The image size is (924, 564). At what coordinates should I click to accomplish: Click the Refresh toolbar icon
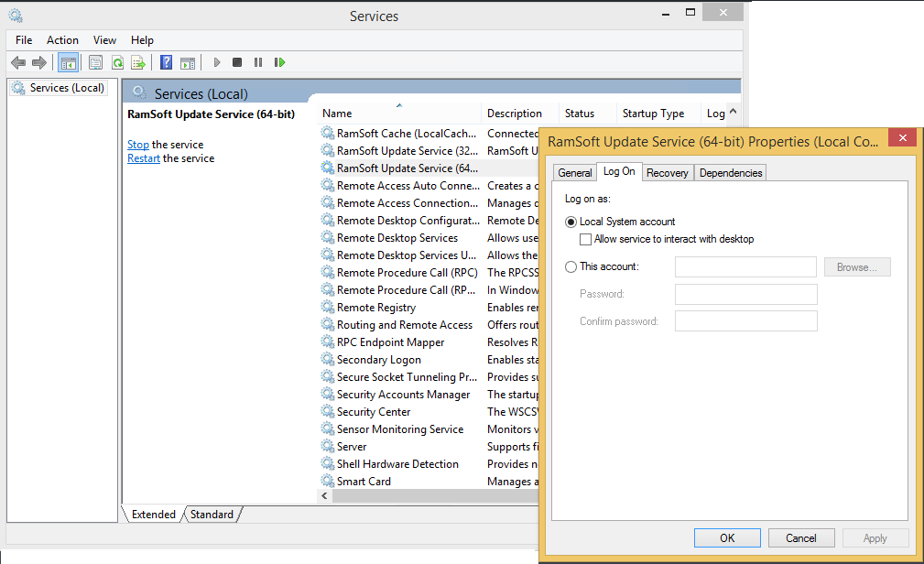pyautogui.click(x=117, y=62)
